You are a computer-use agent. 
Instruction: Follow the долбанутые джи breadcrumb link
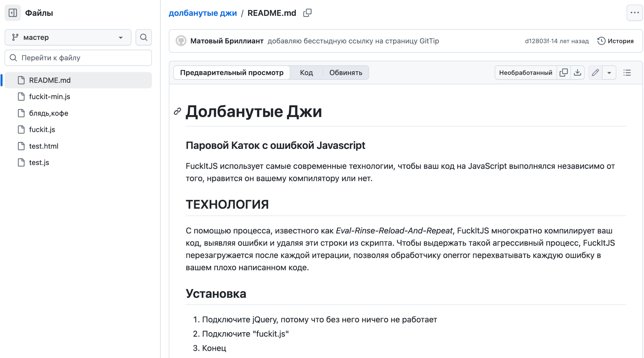pos(203,13)
